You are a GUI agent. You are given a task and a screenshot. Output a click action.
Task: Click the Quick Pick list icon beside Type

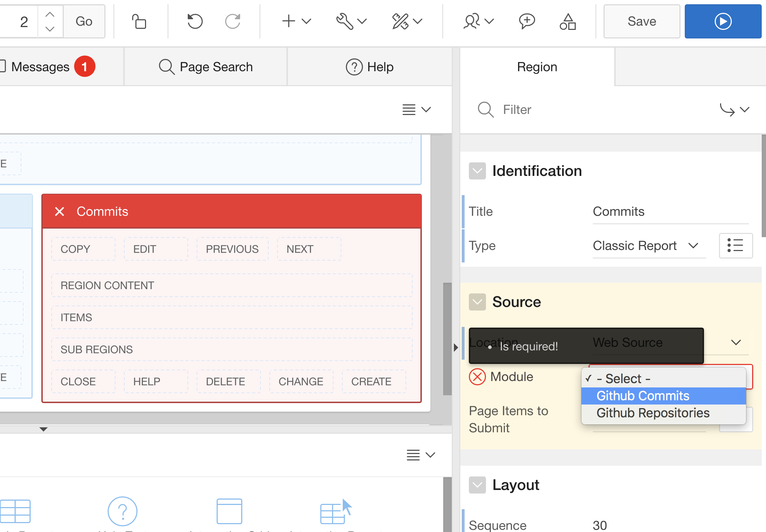(735, 246)
